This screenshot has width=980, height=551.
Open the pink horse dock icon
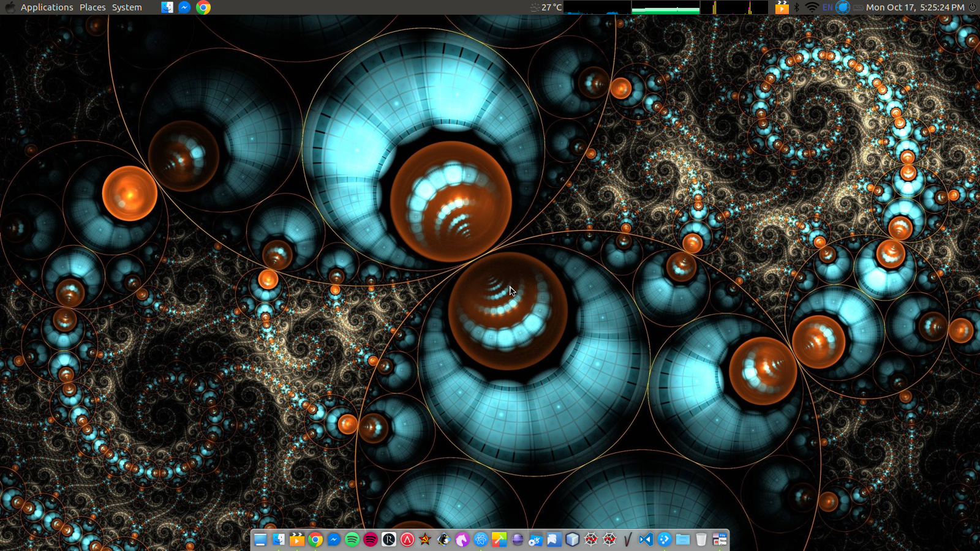[462, 539]
